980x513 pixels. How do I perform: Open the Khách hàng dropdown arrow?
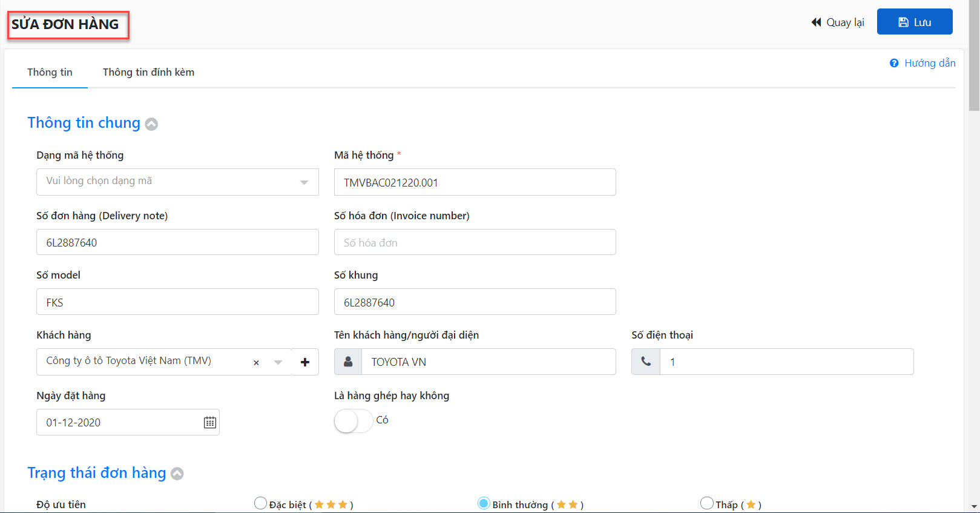pyautogui.click(x=278, y=362)
